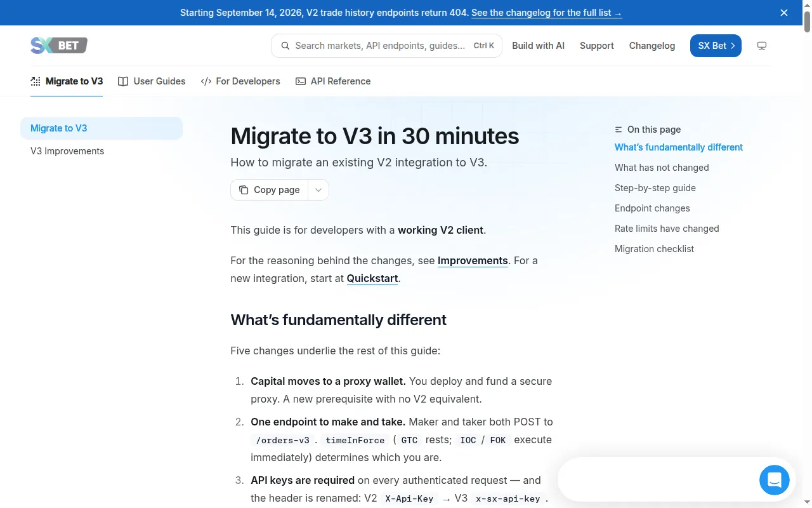Jump to Rate limits have changed section
This screenshot has width=812, height=508.
click(x=667, y=229)
